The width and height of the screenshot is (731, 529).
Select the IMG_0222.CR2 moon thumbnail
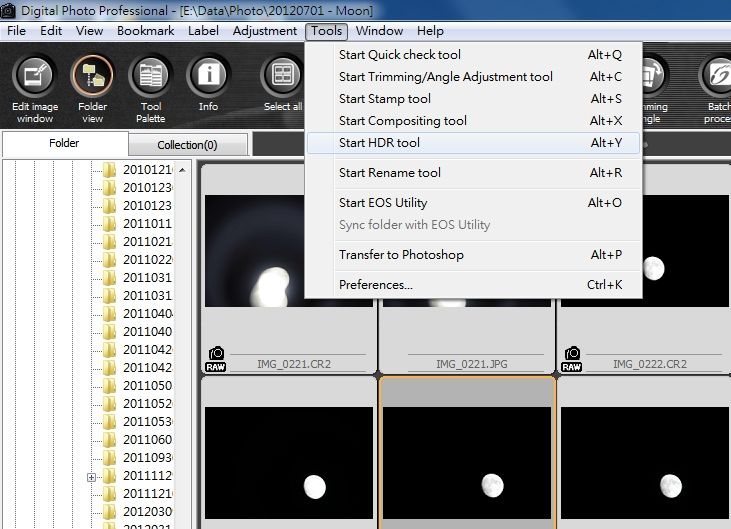[645, 251]
